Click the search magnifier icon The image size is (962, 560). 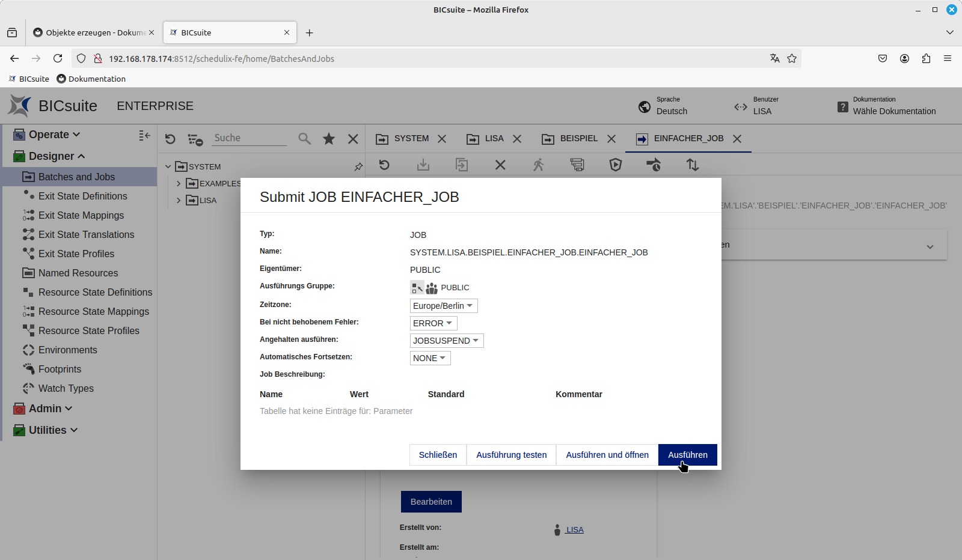click(305, 139)
